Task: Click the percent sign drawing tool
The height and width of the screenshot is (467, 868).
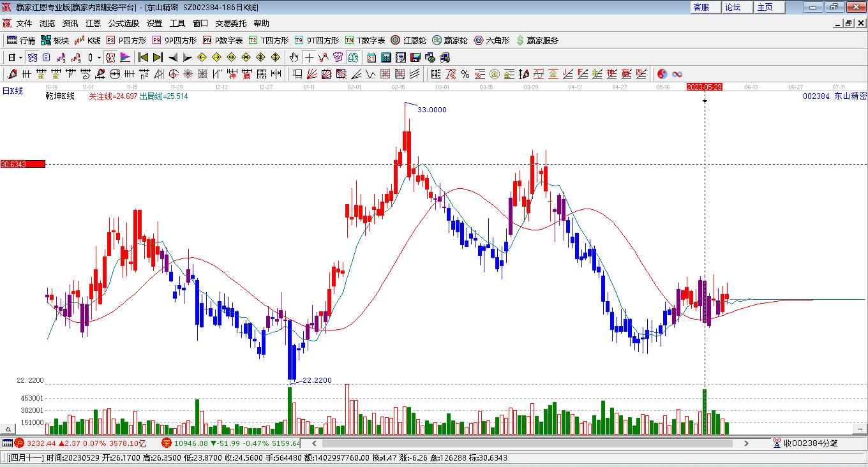Action: point(465,74)
